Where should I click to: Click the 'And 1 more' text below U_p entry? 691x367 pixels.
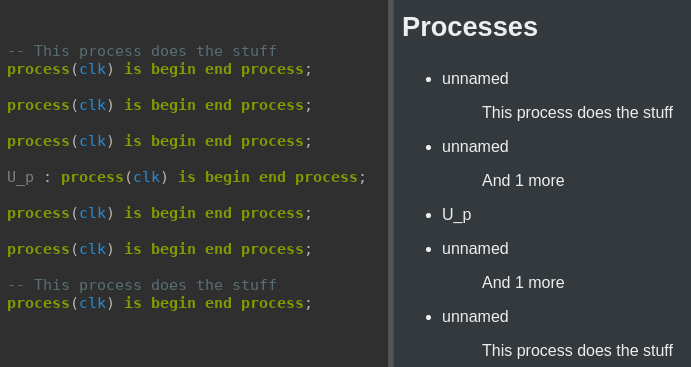click(523, 282)
